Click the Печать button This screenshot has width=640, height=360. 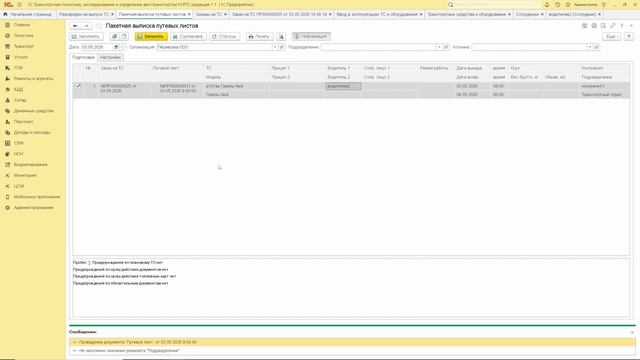coord(260,36)
